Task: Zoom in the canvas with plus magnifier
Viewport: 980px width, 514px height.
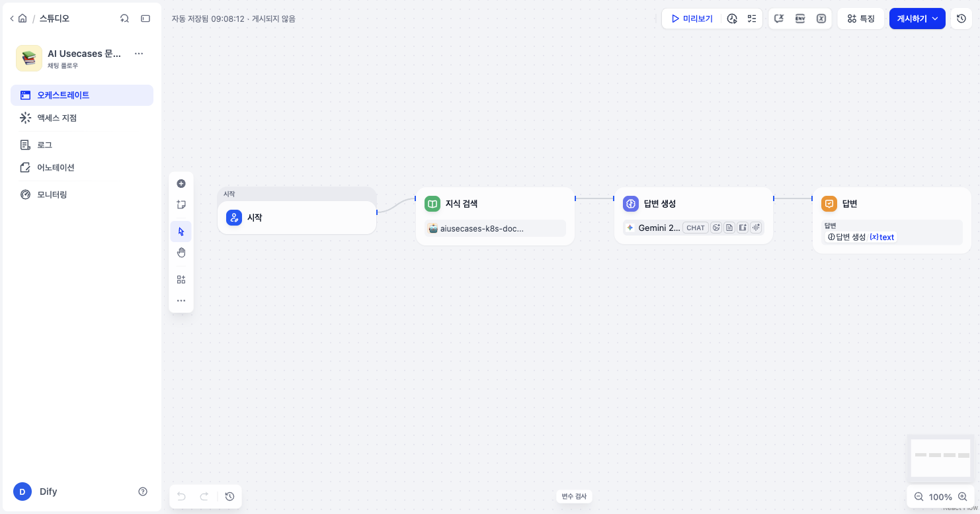Action: click(x=962, y=497)
